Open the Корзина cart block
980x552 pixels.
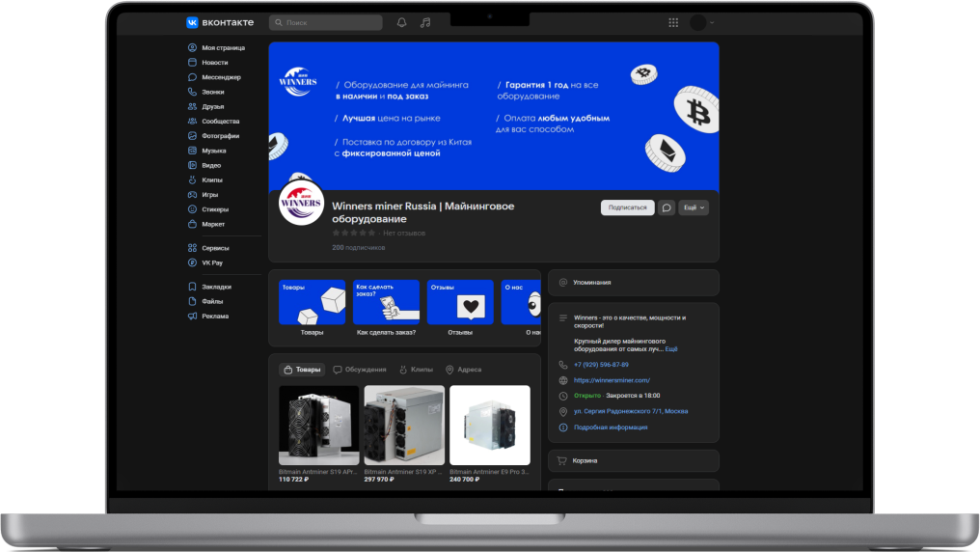[634, 460]
